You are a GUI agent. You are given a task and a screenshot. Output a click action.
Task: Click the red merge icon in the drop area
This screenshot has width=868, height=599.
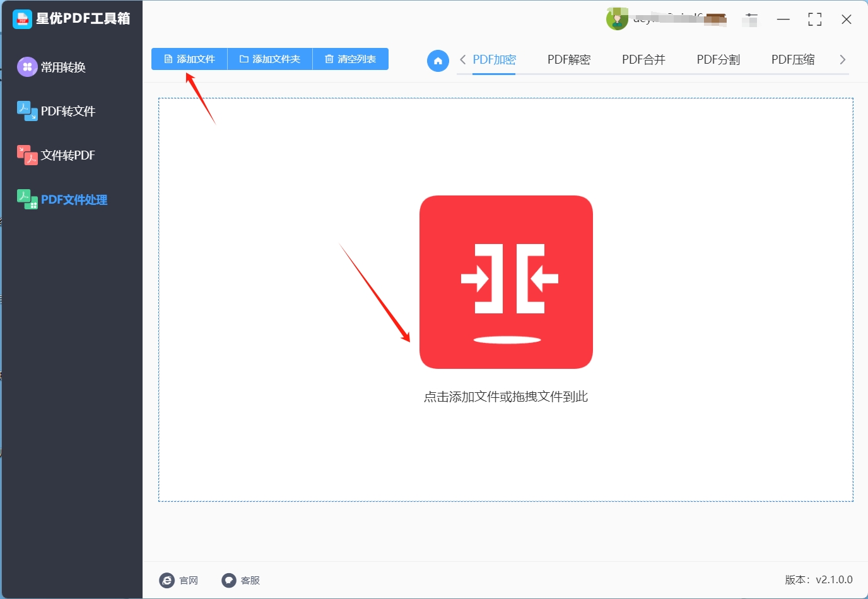point(506,282)
